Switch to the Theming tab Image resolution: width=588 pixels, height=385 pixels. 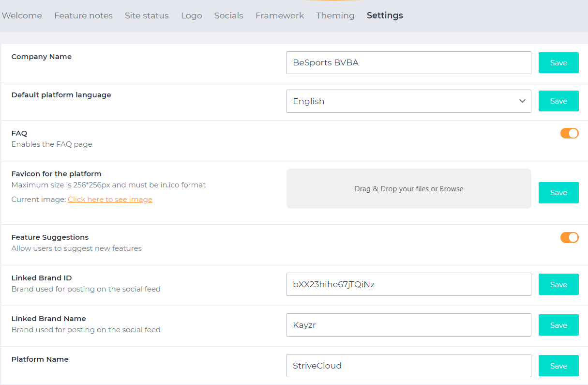(x=335, y=15)
